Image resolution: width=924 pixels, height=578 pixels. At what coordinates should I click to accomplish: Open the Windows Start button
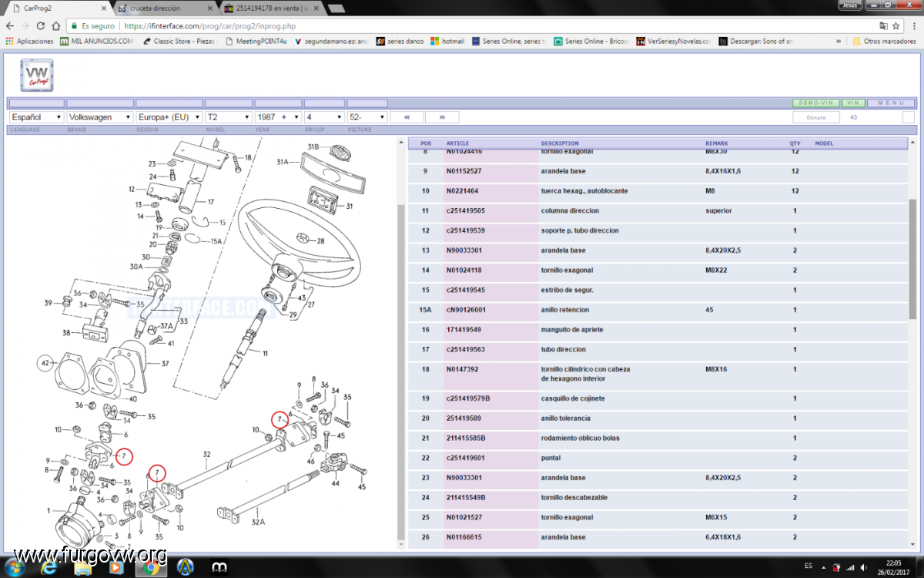[x=15, y=567]
